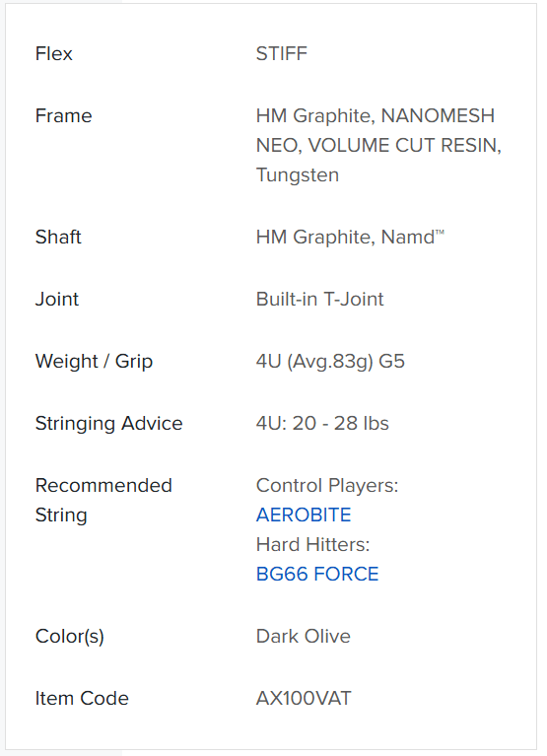Select the Built-in T-Joint value
The width and height of the screenshot is (547, 756).
point(319,299)
